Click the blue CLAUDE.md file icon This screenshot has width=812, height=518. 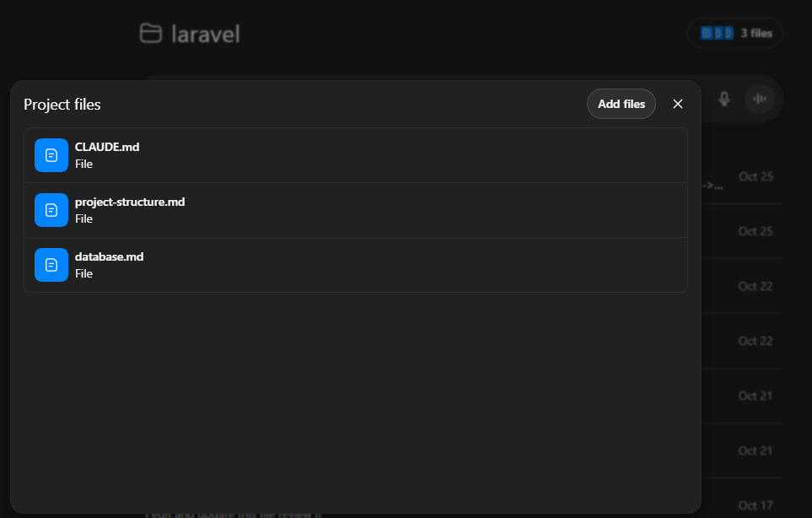point(51,155)
